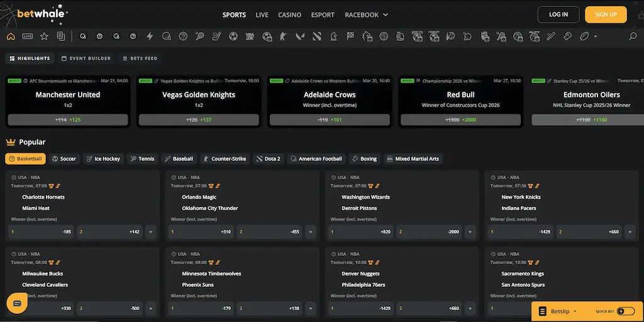Select the American Football popular tab

click(x=316, y=158)
